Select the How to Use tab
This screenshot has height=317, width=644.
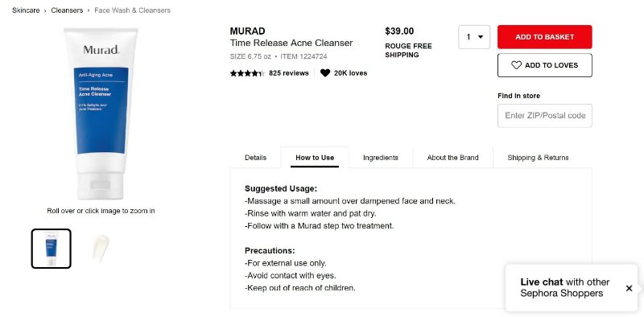click(x=315, y=158)
